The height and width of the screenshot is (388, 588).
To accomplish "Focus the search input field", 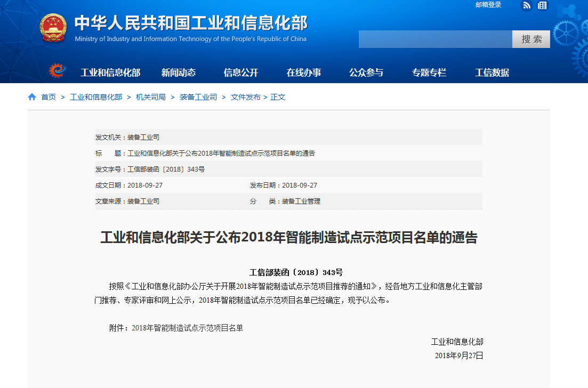I will 435,39.
